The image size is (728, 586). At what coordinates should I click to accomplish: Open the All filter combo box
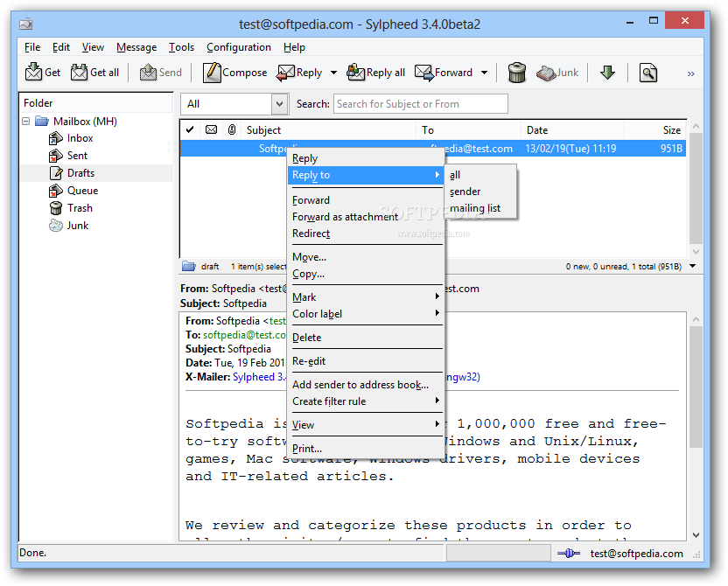pos(234,104)
